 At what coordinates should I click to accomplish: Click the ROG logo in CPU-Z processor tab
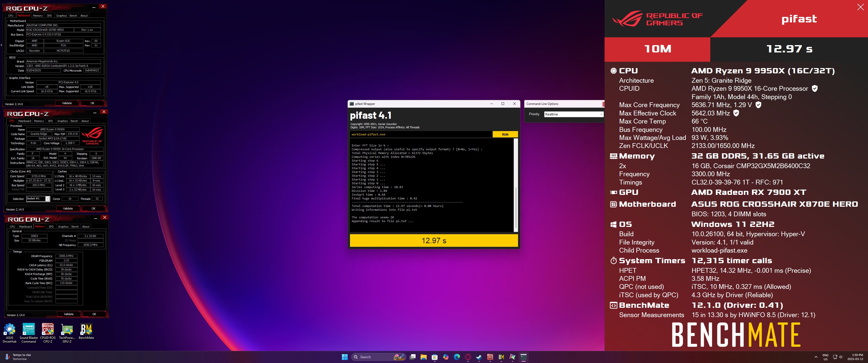coord(92,136)
